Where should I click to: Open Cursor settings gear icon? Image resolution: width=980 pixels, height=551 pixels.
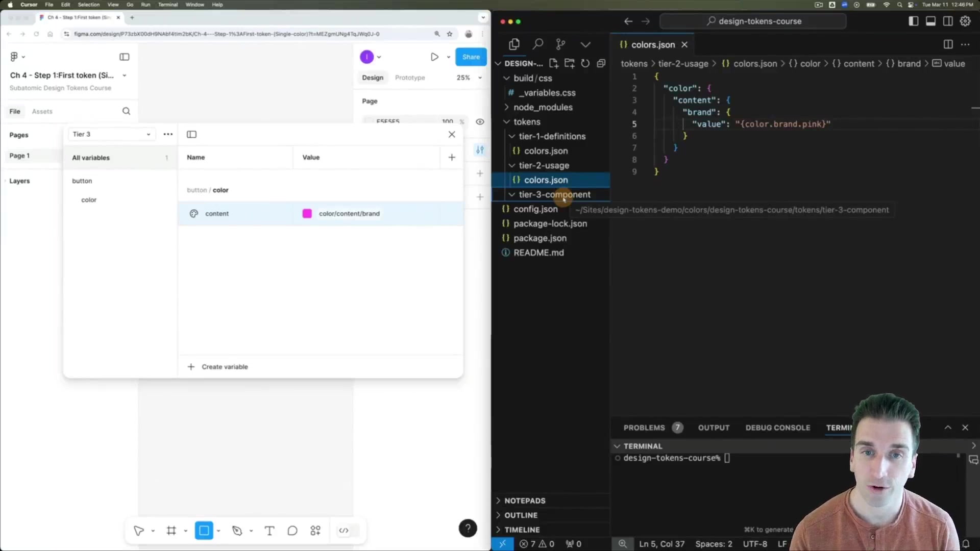[965, 21]
